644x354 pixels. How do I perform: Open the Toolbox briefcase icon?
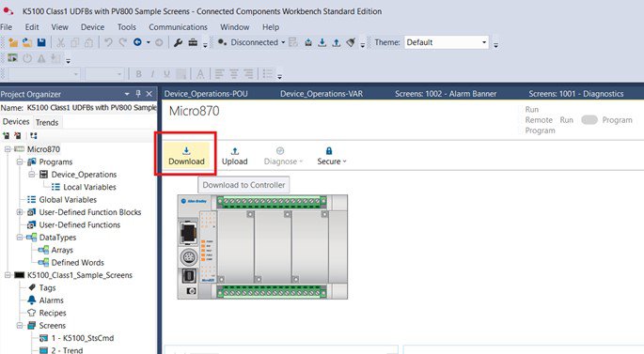coord(193,42)
